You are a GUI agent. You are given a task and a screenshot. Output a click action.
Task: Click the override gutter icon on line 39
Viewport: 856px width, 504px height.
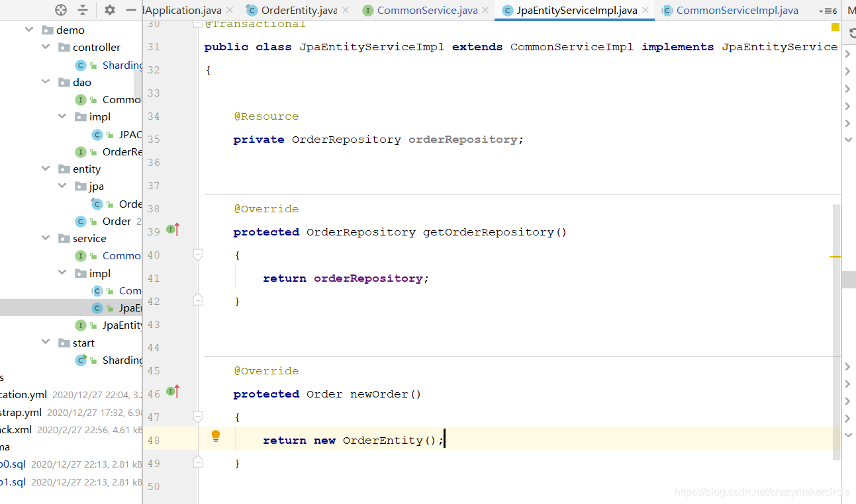tap(173, 230)
